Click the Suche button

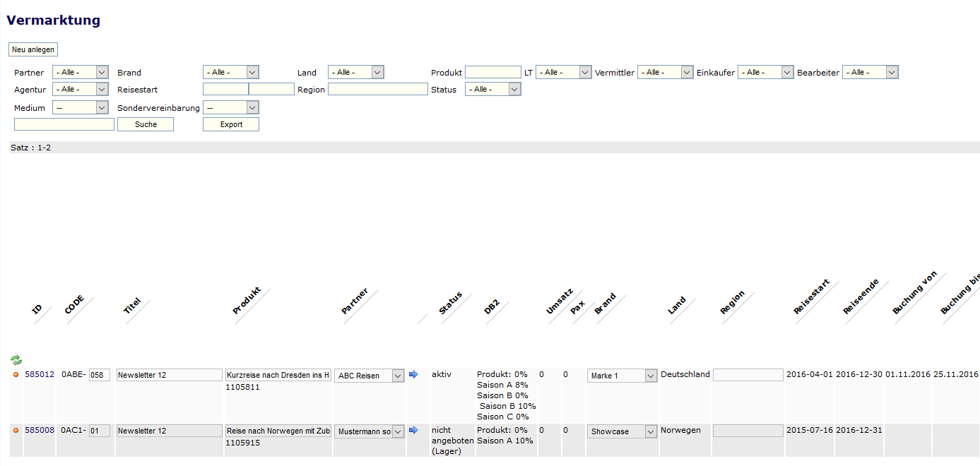(x=146, y=124)
